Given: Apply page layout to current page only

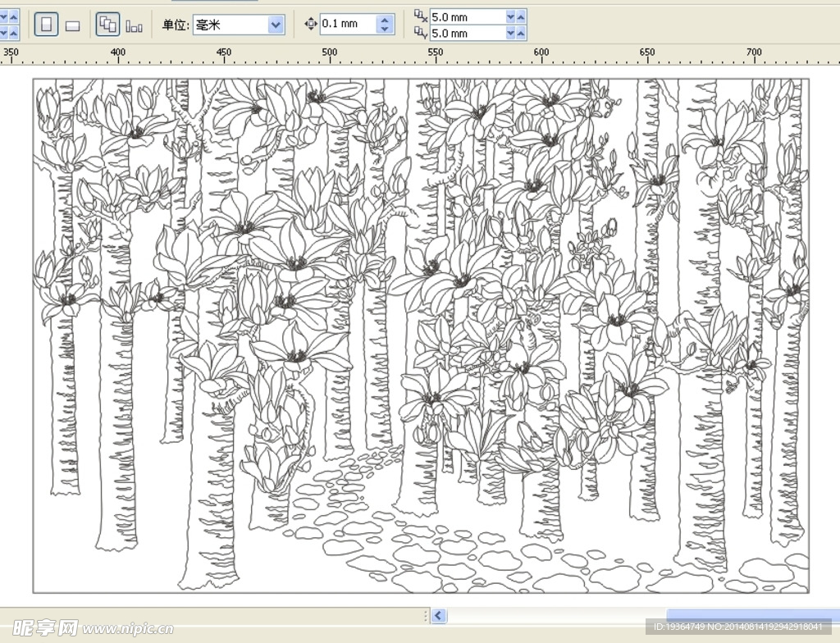Looking at the screenshot, I should pos(134,25).
